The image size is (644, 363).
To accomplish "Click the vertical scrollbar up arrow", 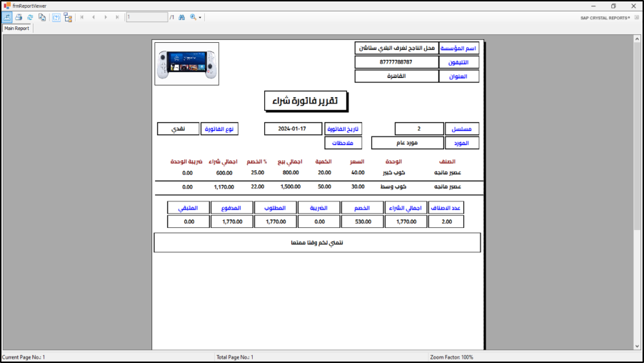I will pyautogui.click(x=637, y=39).
